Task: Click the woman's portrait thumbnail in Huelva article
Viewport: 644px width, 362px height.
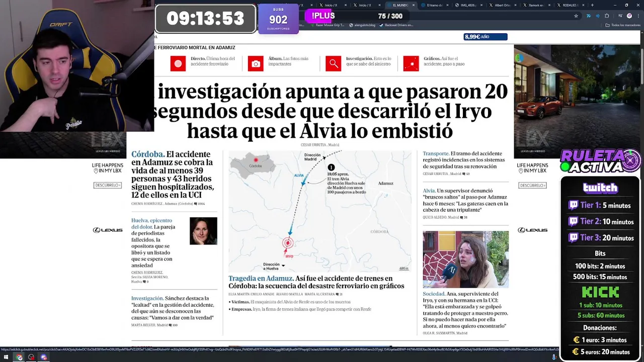Action: tap(203, 231)
